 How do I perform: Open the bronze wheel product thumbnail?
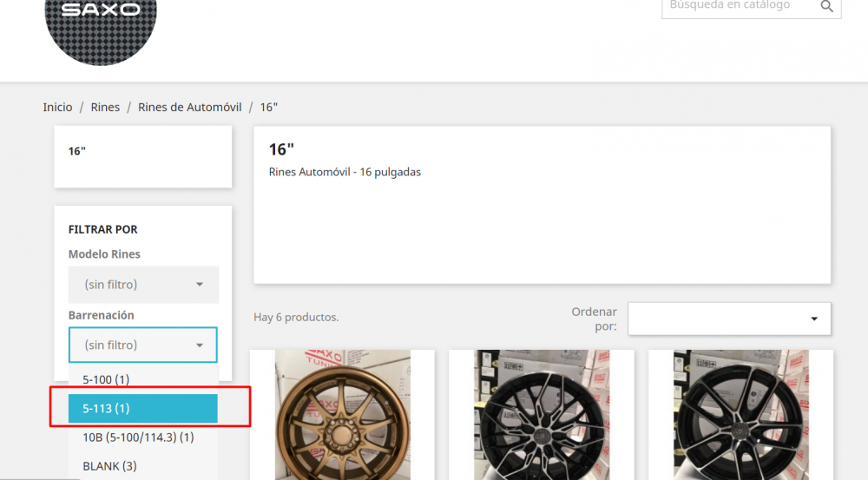point(343,415)
